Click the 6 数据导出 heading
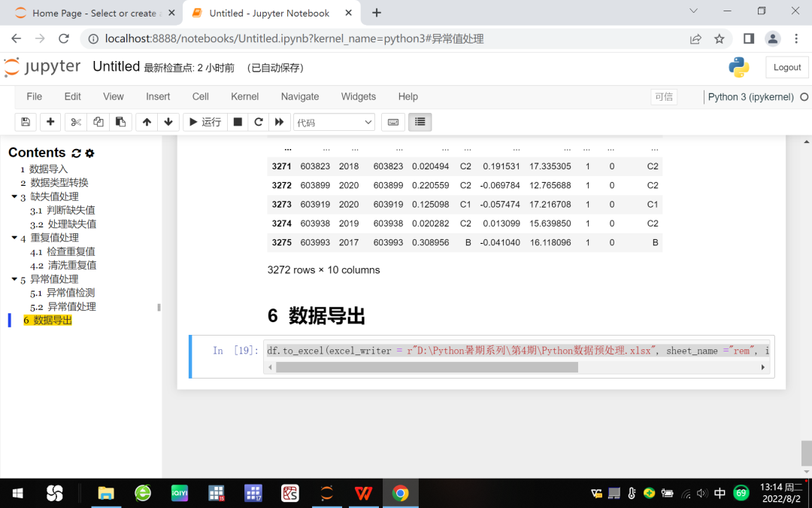 pyautogui.click(x=317, y=315)
